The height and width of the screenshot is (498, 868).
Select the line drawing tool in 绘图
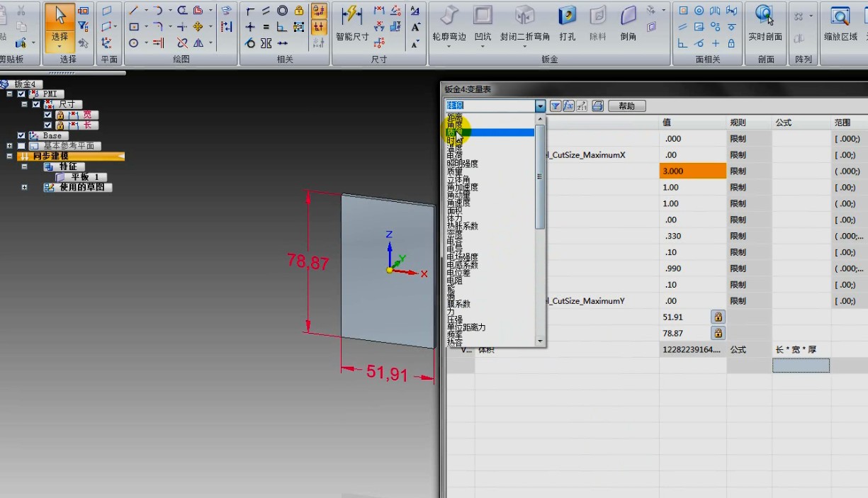[x=133, y=10]
